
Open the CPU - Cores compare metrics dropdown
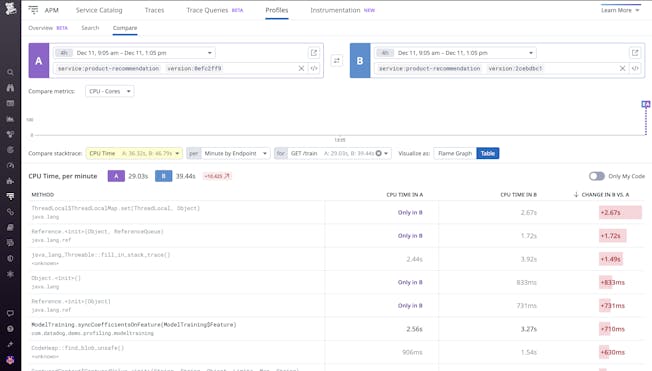tap(110, 91)
